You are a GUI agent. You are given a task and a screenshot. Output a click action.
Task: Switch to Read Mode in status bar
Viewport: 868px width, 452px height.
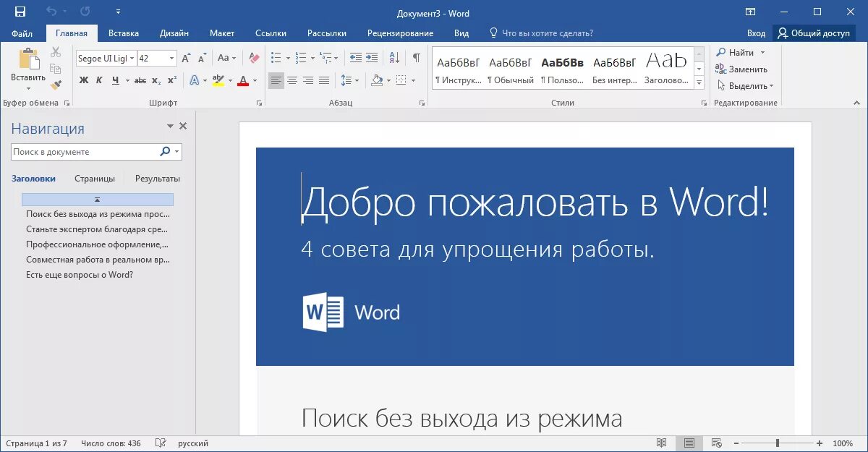(662, 441)
